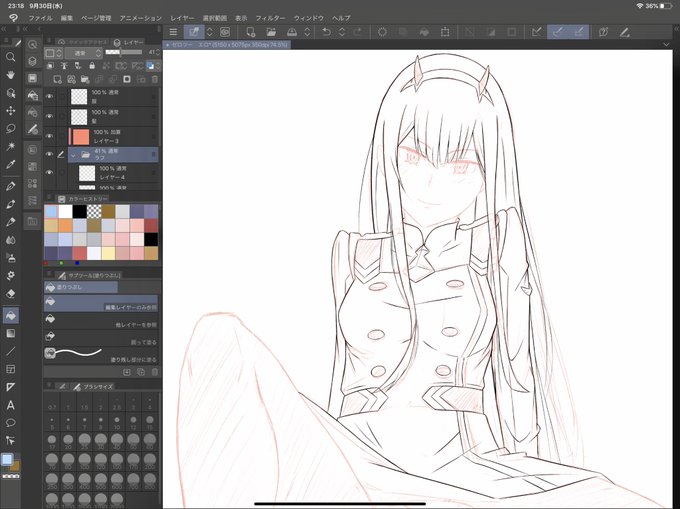This screenshot has width=680, height=509.
Task: Toggle visibility of the top layer
Action: [x=49, y=96]
